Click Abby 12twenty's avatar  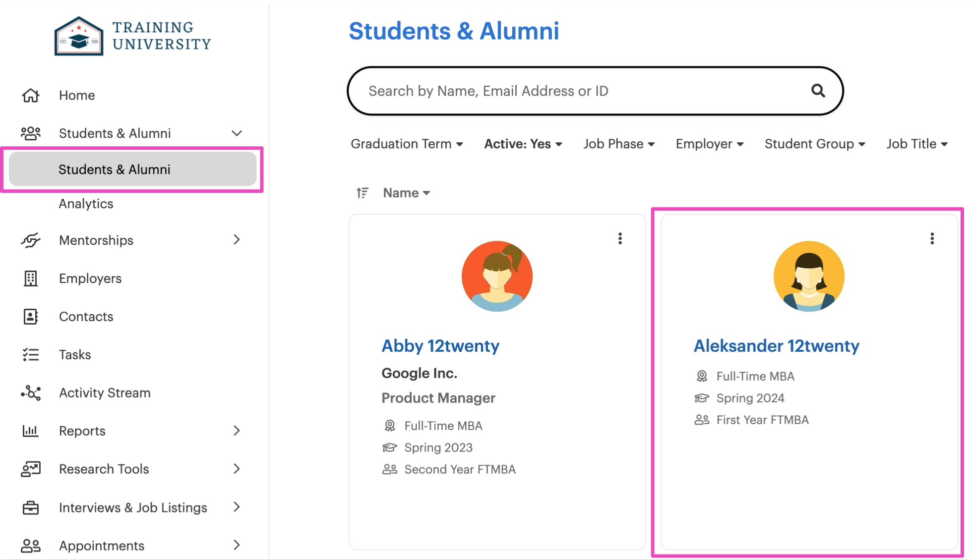497,276
